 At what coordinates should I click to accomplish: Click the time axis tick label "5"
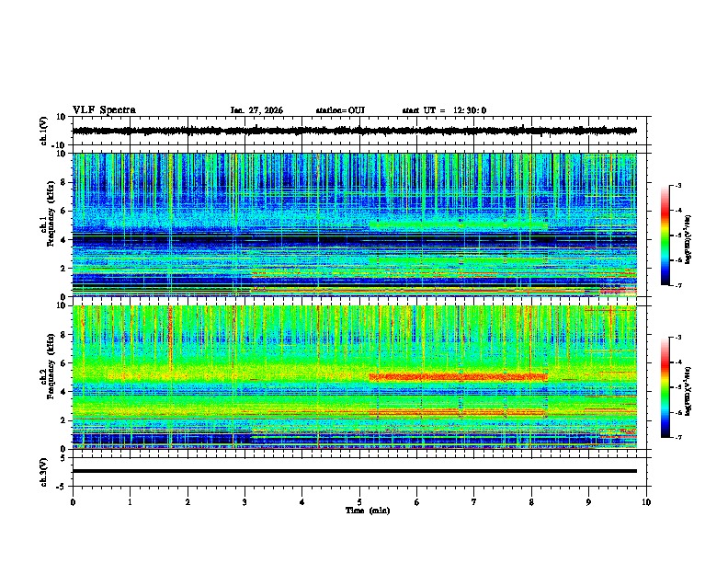(x=359, y=502)
